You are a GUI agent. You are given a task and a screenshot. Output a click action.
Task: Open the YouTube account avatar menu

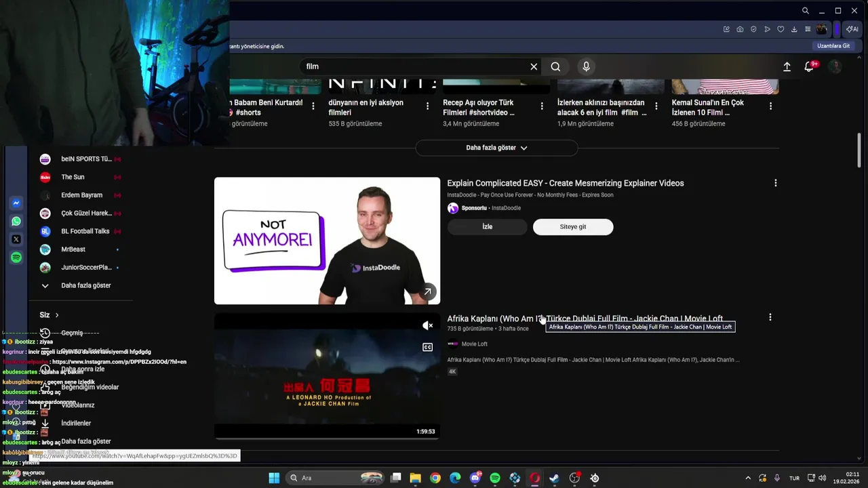(835, 66)
